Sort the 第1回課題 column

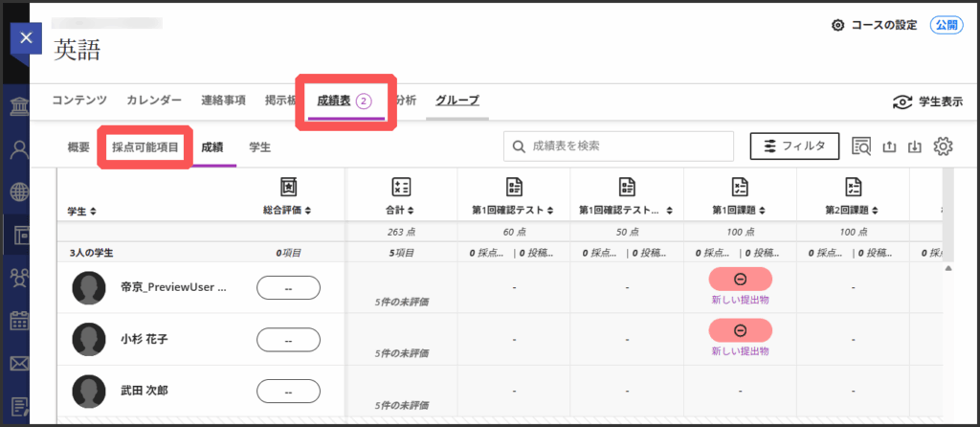click(x=740, y=210)
